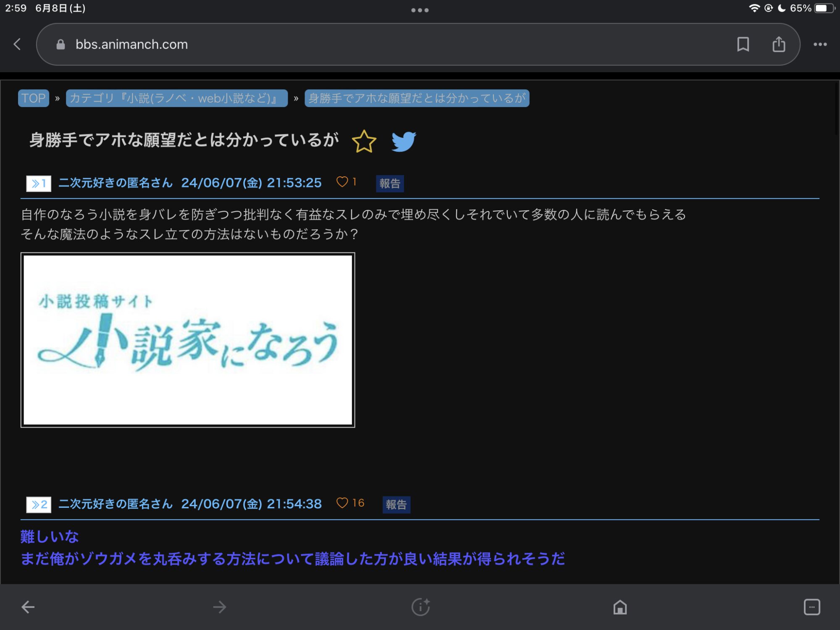Click the TOP breadcrumb link
Image resolution: width=840 pixels, height=630 pixels.
pos(34,98)
